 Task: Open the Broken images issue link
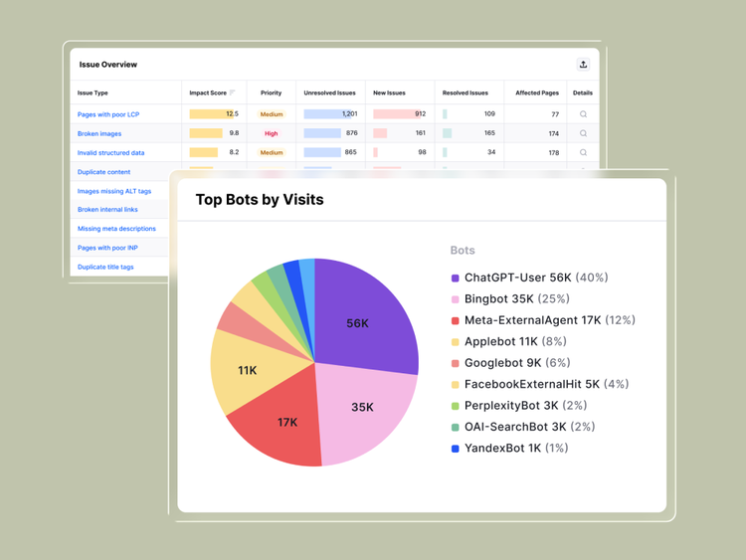pyautogui.click(x=98, y=133)
